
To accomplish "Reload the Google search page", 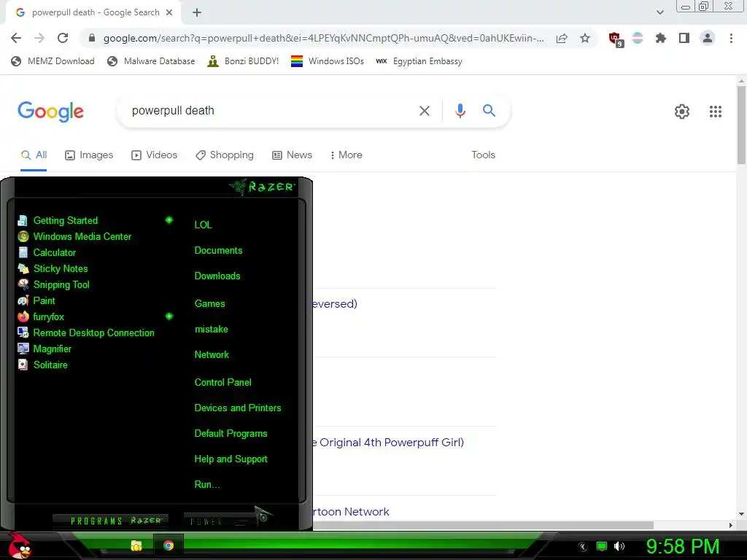I will [x=63, y=38].
